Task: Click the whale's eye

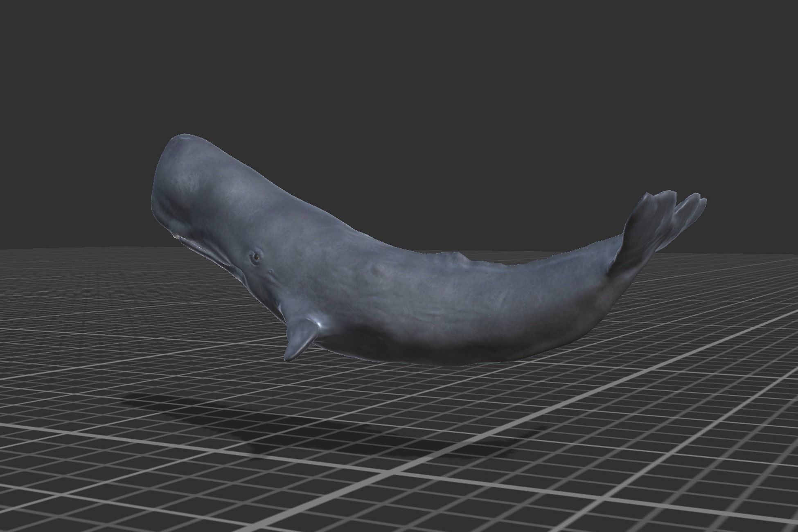Action: coord(256,257)
